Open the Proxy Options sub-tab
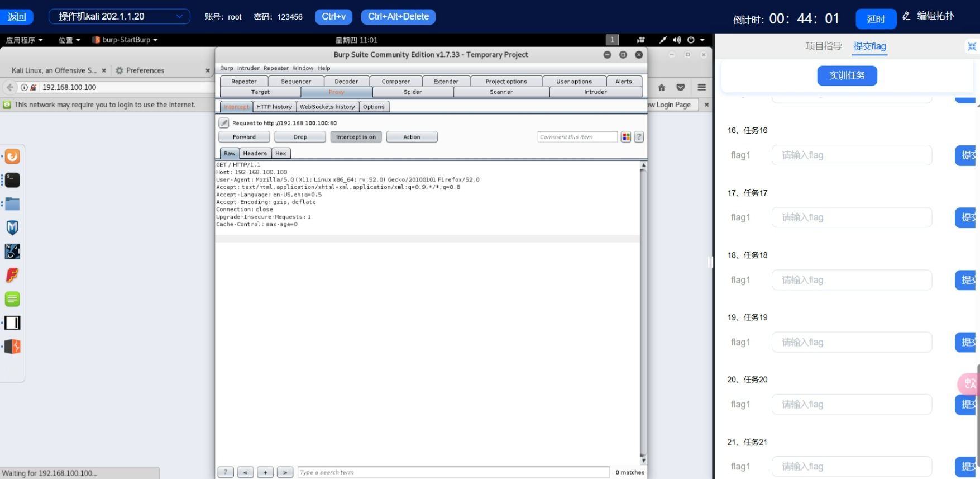980x479 pixels. 374,107
